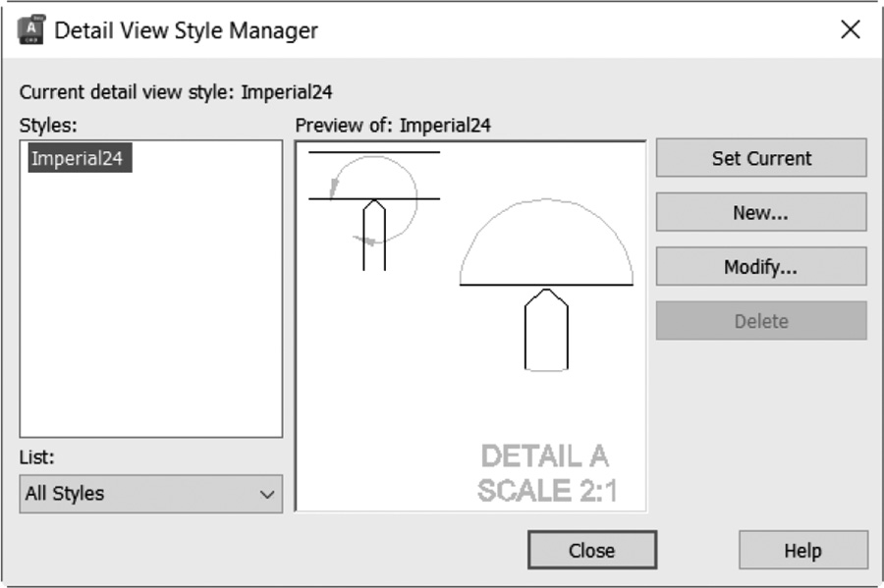The width and height of the screenshot is (884, 588).
Task: Click the chevron arrow of List combo box
Action: coord(267,495)
